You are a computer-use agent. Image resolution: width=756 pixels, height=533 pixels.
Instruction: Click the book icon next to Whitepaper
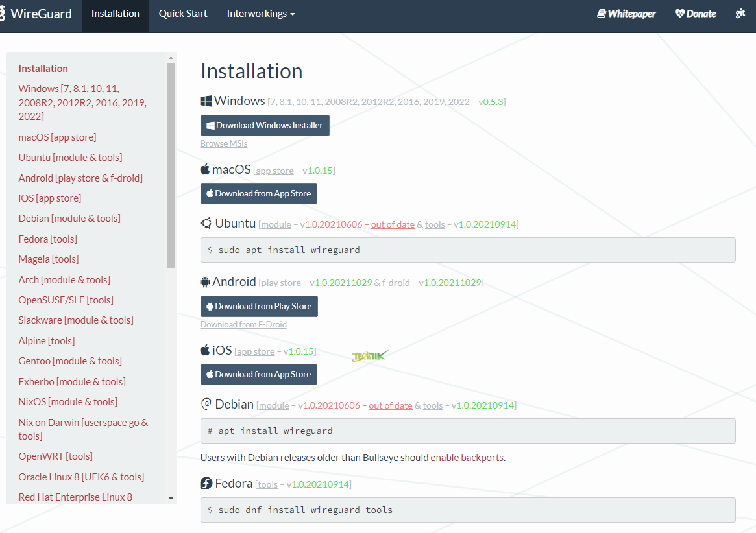(x=602, y=14)
